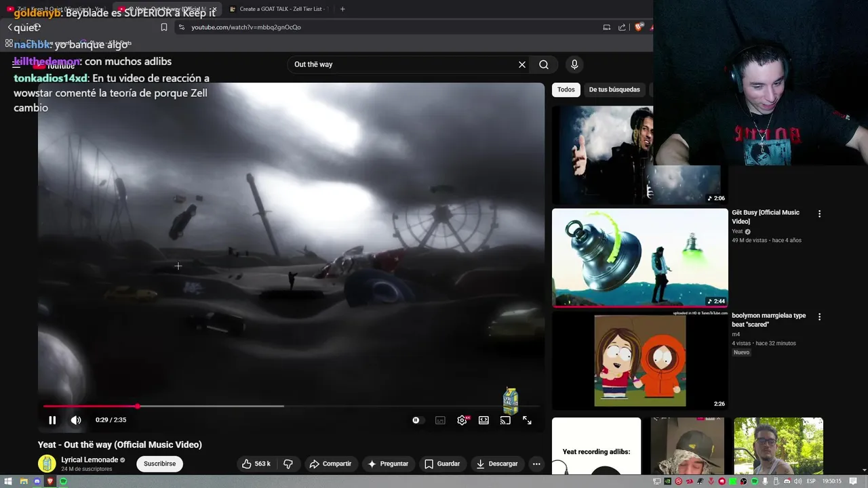Image resolution: width=868 pixels, height=488 pixels.
Task: Open Spotify from the taskbar
Action: (x=64, y=481)
